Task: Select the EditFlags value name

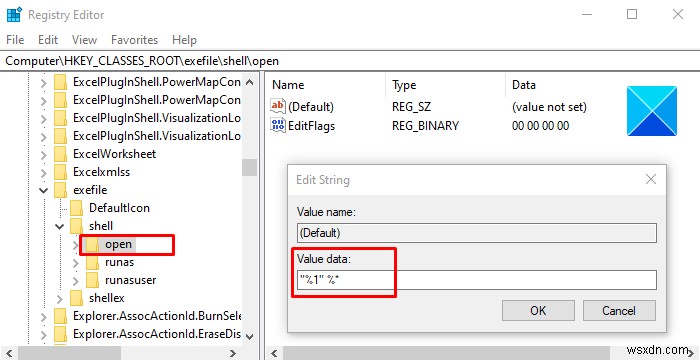Action: 312,126
